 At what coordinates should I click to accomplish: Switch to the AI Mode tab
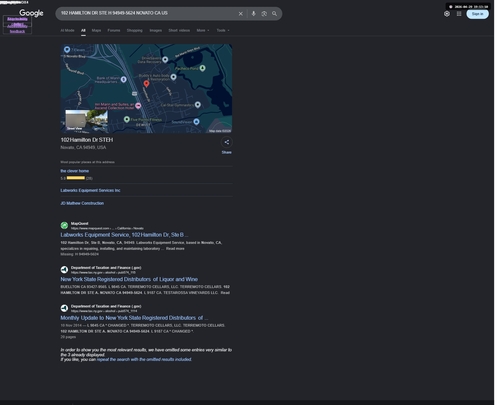[67, 30]
